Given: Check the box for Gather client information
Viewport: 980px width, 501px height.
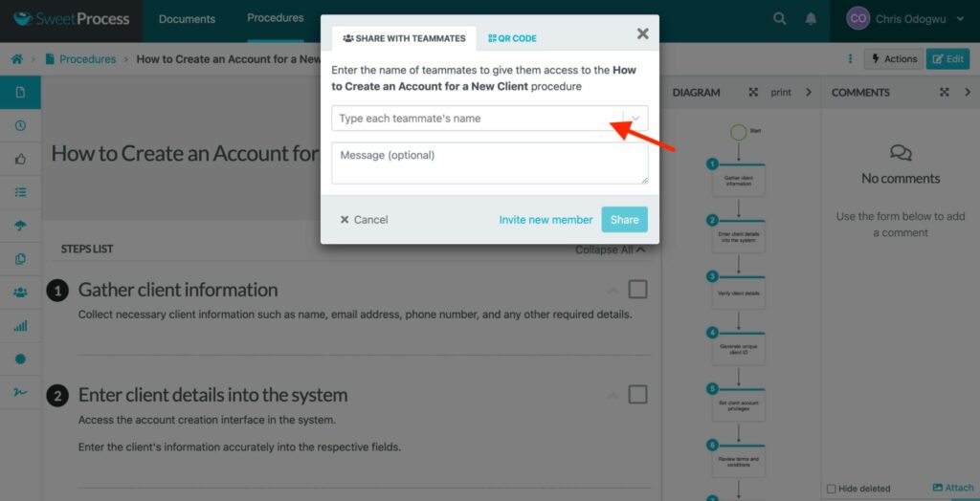Looking at the screenshot, I should (637, 289).
